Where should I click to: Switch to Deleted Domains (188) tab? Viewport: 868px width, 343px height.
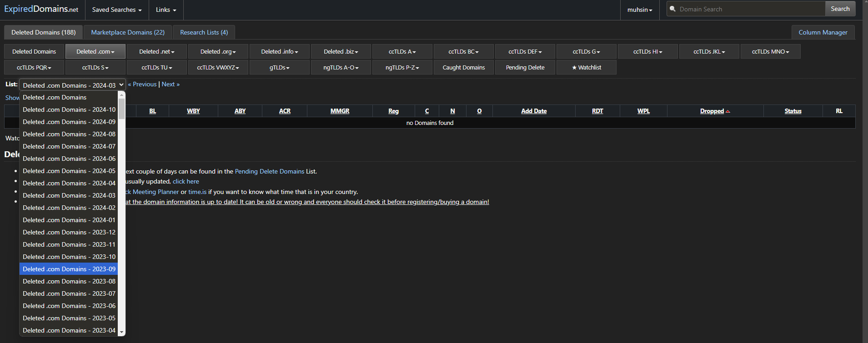[44, 32]
